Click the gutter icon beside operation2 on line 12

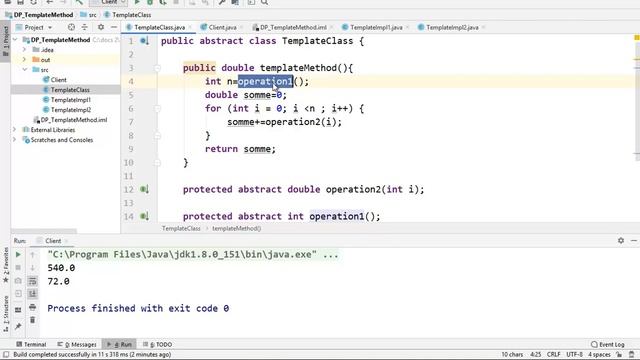[x=144, y=189]
